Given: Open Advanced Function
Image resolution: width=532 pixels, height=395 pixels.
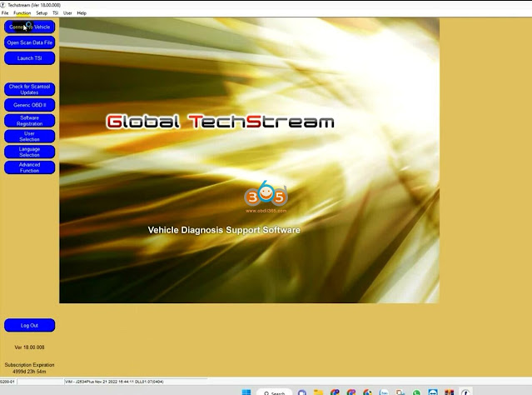Looking at the screenshot, I should coord(29,167).
